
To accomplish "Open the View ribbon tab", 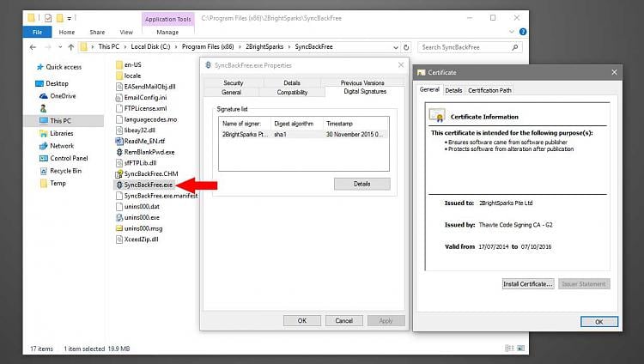I will (126, 32).
